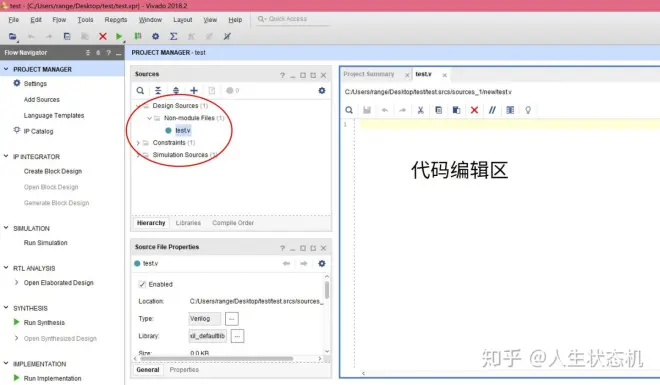Open IP Catalog
660x385 pixels.
click(x=38, y=131)
